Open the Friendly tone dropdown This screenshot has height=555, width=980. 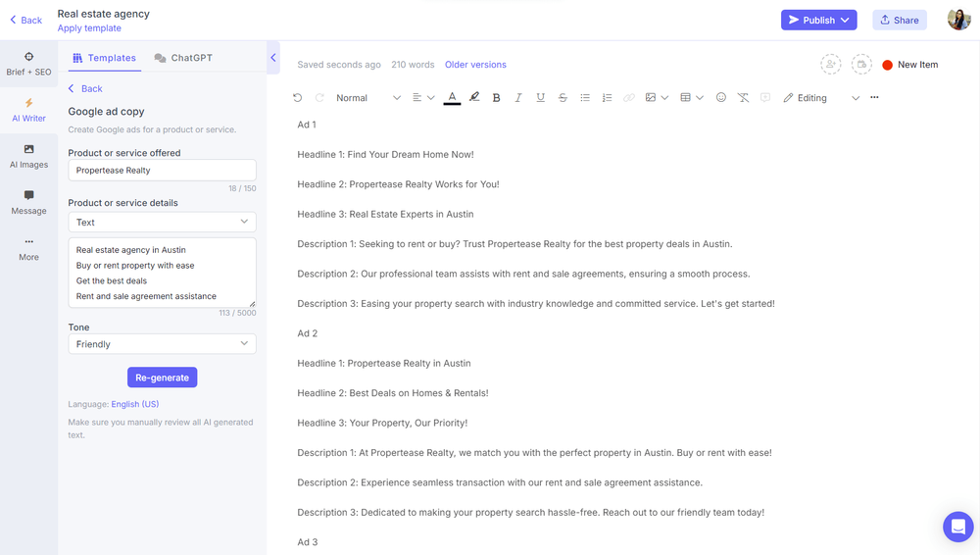tap(162, 344)
